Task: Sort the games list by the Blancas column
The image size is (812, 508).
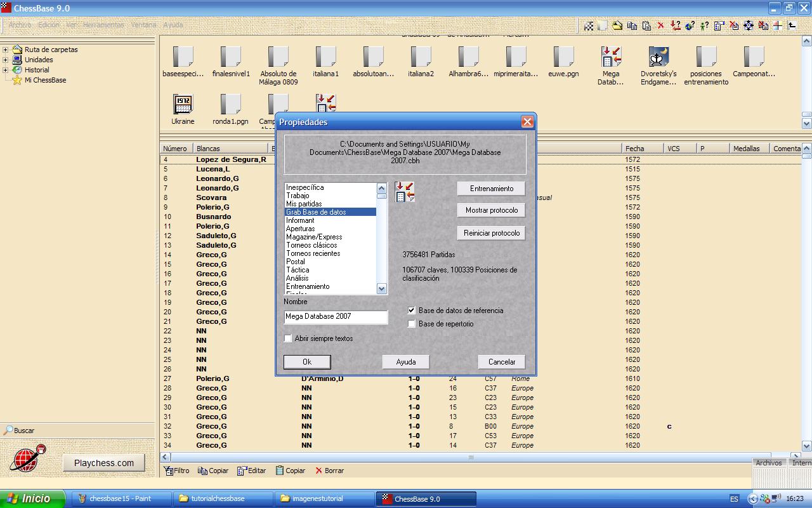Action: coord(231,149)
